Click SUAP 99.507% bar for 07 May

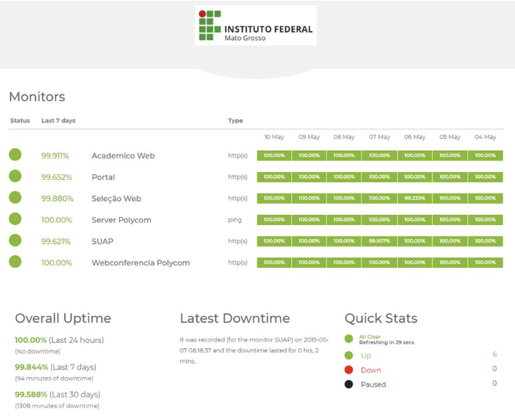point(379,241)
